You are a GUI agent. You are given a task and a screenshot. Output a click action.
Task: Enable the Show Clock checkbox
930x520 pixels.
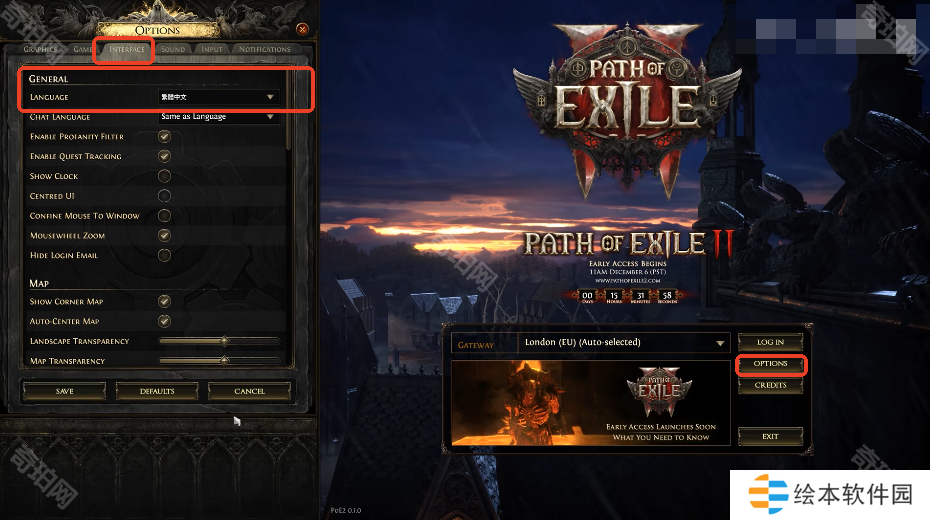tap(164, 176)
